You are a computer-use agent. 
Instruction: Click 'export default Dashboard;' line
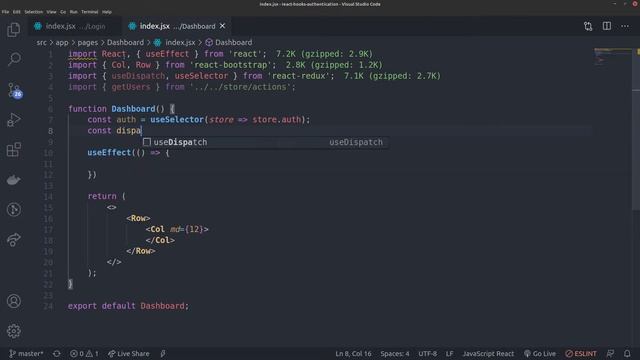(129, 306)
